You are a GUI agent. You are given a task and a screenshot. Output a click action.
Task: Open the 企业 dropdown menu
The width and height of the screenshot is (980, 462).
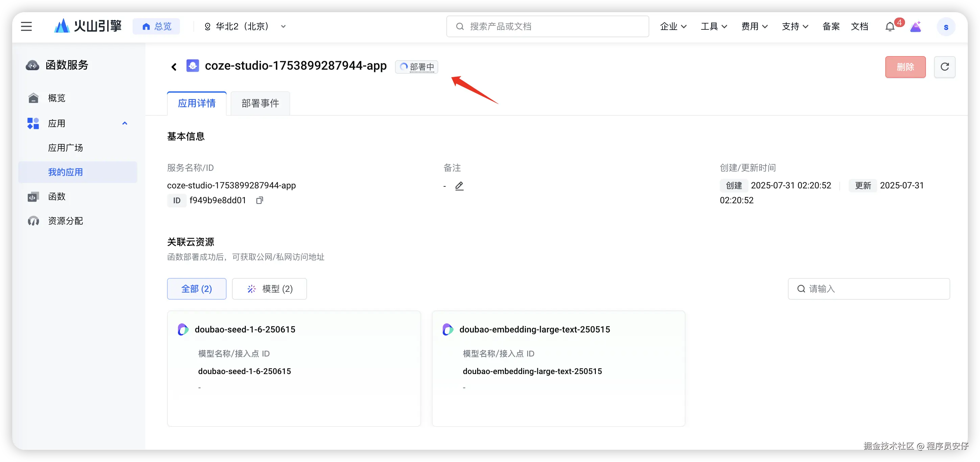pyautogui.click(x=673, y=26)
